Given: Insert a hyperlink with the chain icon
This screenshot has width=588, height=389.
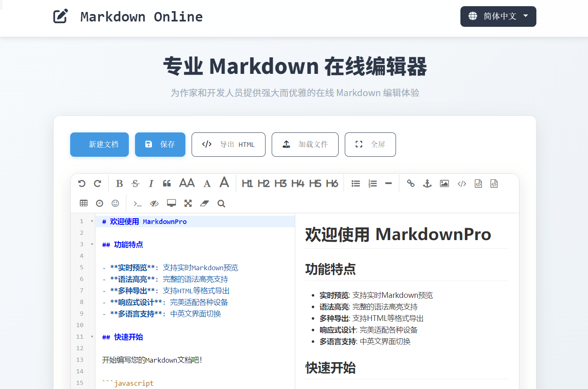Looking at the screenshot, I should click(x=410, y=184).
